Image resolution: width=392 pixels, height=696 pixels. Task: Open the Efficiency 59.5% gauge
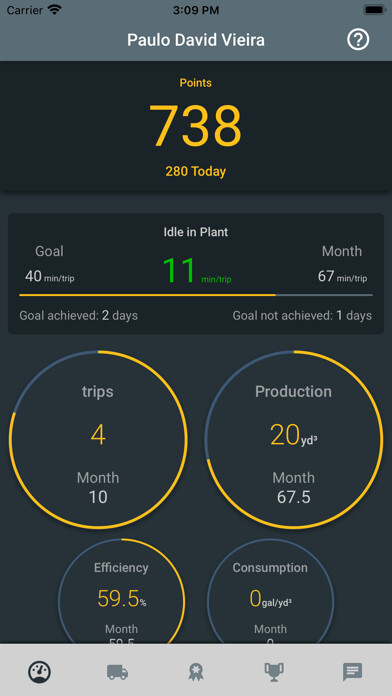coord(121,591)
